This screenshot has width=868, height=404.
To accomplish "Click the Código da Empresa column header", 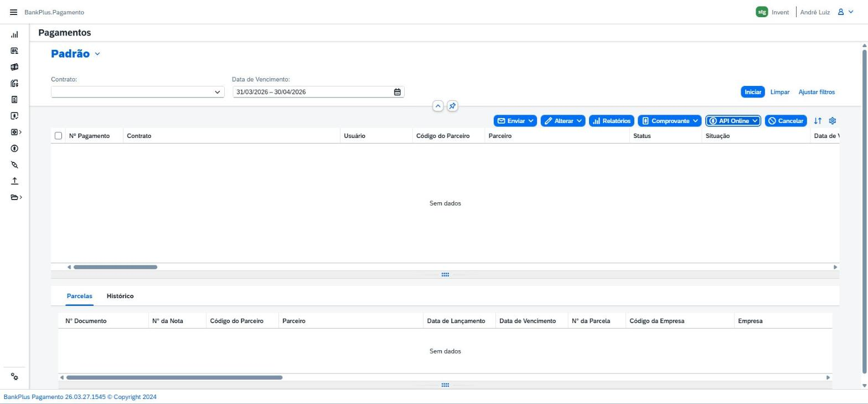I will point(680,321).
